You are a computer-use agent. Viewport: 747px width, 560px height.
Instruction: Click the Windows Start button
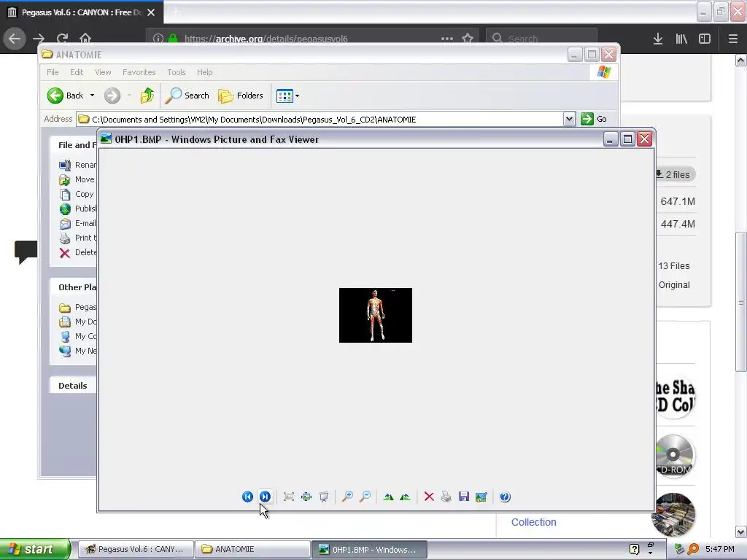point(35,549)
